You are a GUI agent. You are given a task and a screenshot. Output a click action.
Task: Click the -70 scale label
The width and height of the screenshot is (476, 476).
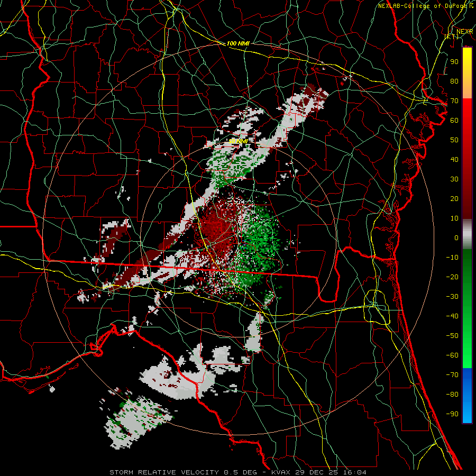click(452, 375)
